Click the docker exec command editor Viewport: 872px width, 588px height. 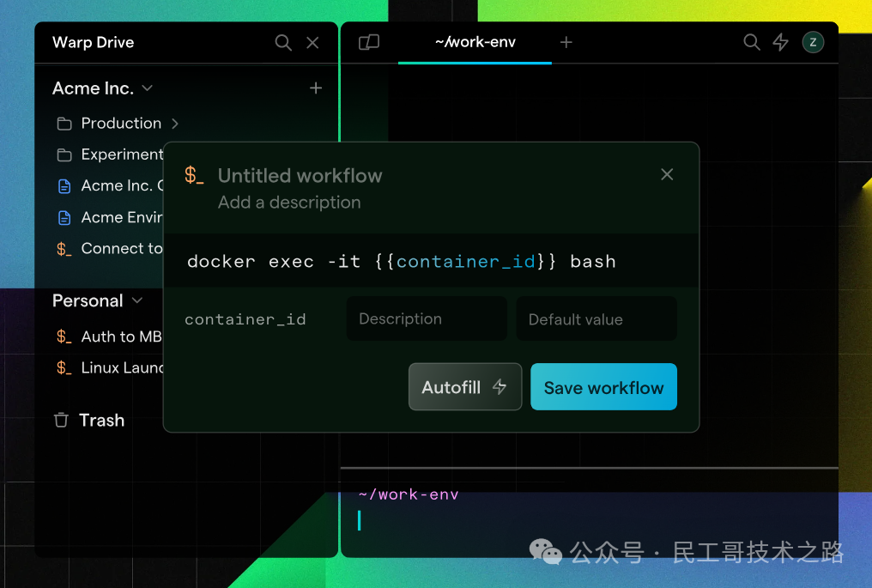coord(431,261)
